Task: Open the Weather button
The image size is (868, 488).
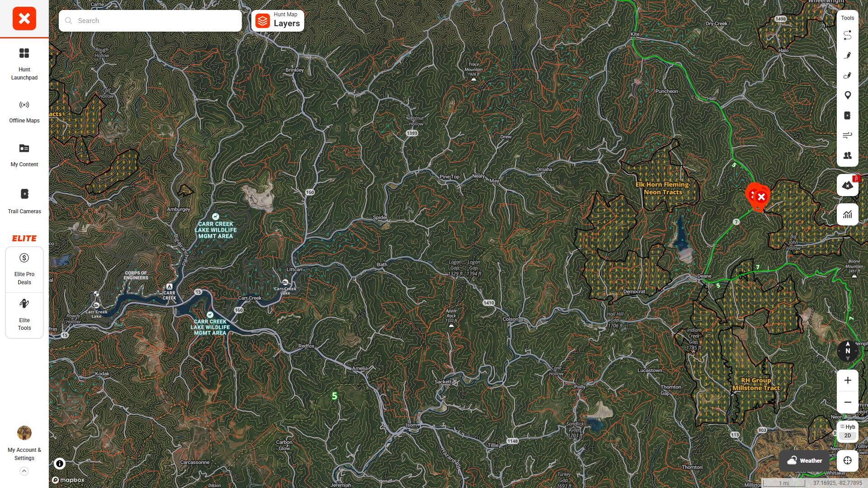Action: tap(804, 460)
